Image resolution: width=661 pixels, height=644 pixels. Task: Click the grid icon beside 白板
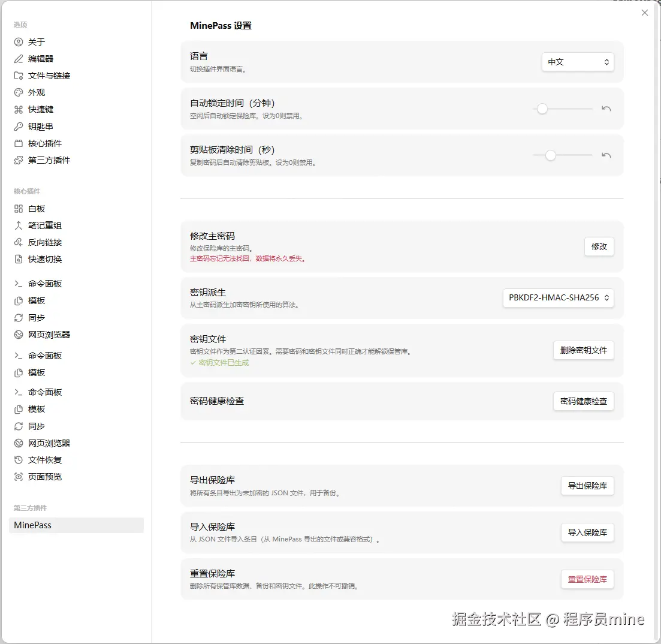19,209
